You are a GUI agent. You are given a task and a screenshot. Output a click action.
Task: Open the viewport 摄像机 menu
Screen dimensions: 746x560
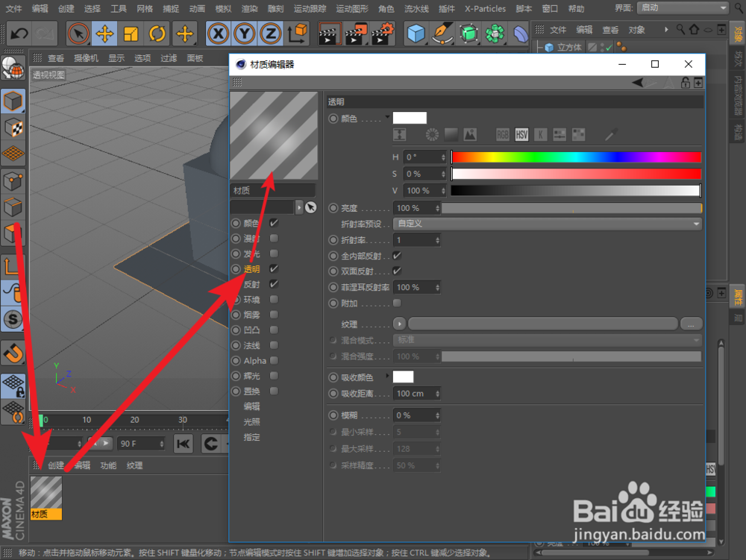[86, 58]
